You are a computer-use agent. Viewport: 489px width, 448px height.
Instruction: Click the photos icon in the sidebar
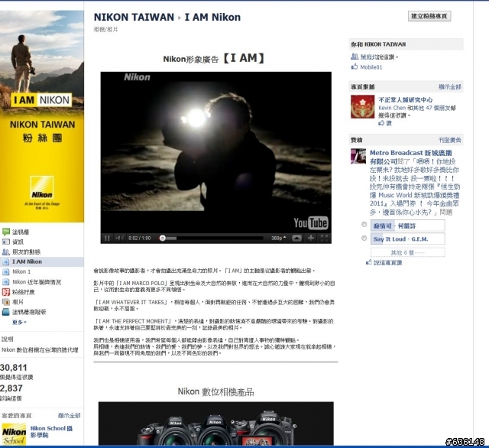click(x=6, y=302)
